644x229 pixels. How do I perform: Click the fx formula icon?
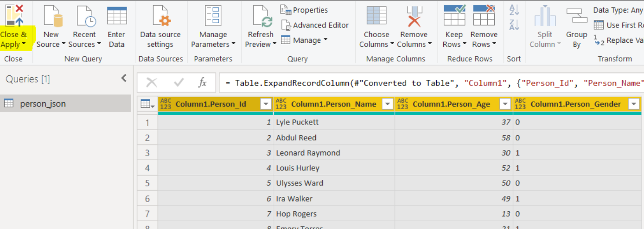(x=202, y=83)
